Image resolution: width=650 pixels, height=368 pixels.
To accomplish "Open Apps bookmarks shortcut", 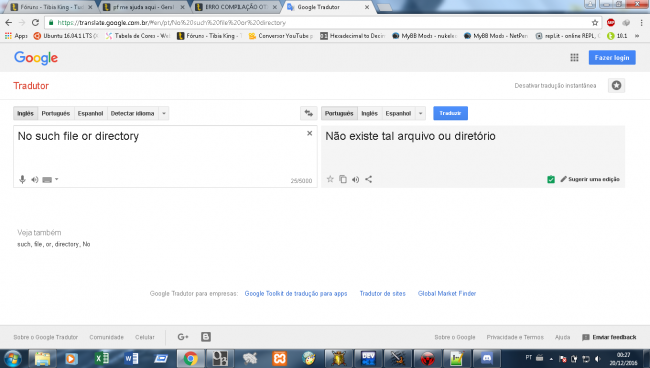I will 16,36.
